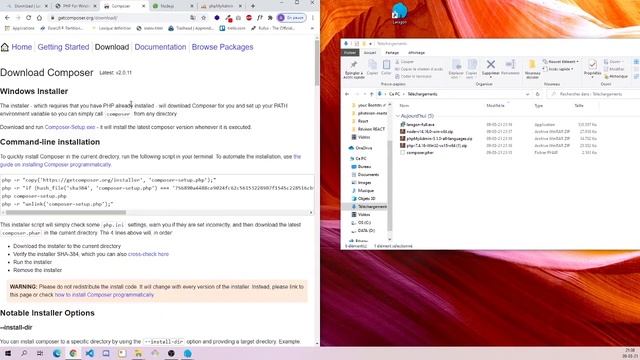The image size is (640, 360).
Task: Click the Explorer refresh button beside address bar
Action: [538, 94]
